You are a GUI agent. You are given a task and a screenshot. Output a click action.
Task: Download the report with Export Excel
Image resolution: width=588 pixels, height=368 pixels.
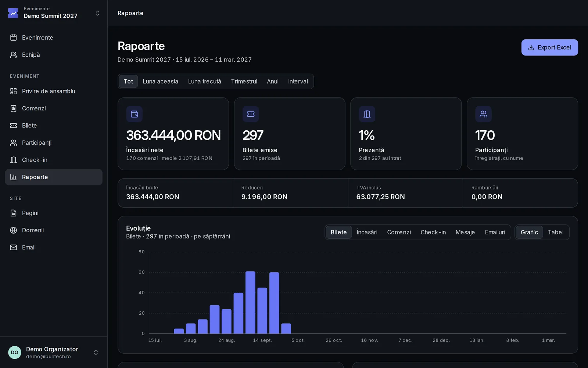pyautogui.click(x=550, y=47)
